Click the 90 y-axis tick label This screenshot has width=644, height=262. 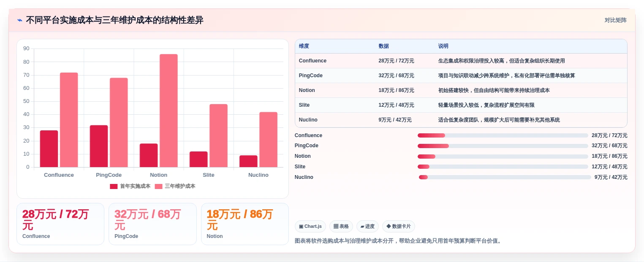(x=26, y=49)
